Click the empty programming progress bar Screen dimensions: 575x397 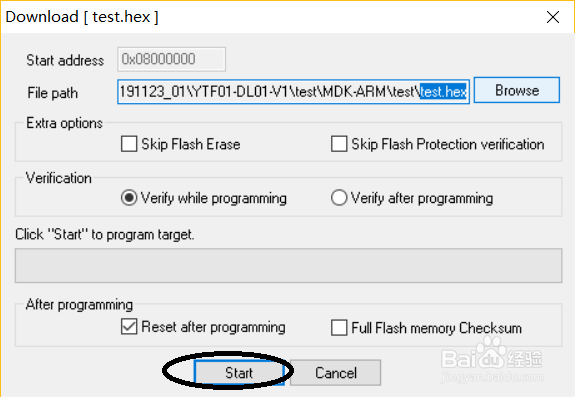(x=288, y=265)
